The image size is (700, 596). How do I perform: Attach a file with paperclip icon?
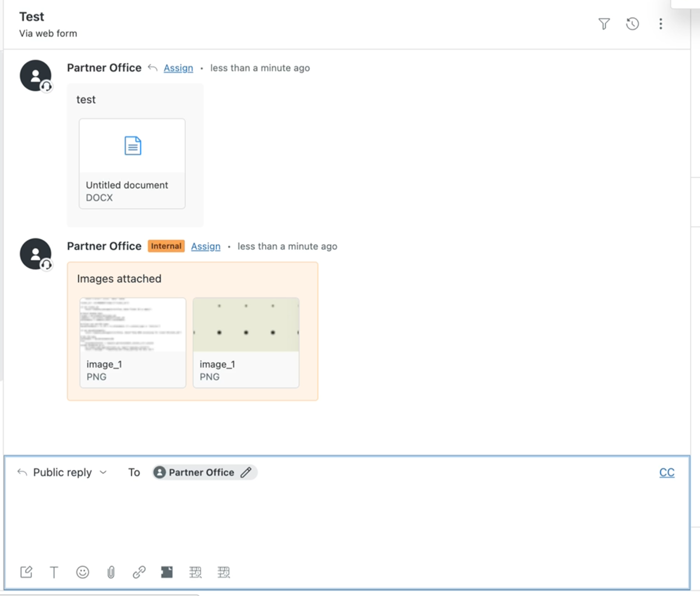coord(111,572)
